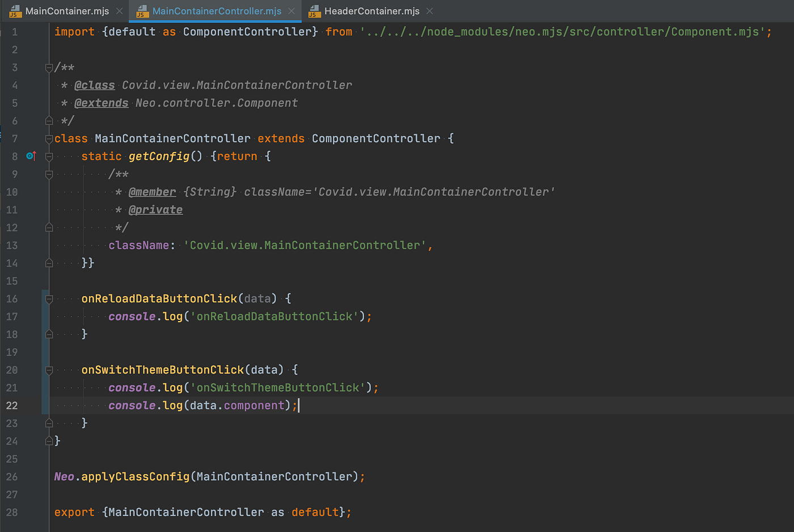The image size is (794, 532).
Task: Collapse the JSDoc comment starting at line 3
Action: click(x=49, y=67)
